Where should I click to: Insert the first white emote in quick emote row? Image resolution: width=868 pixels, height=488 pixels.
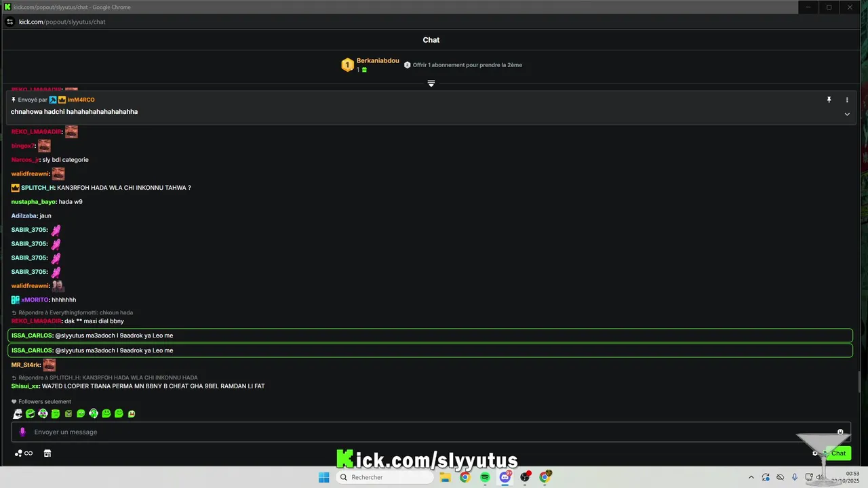click(18, 413)
